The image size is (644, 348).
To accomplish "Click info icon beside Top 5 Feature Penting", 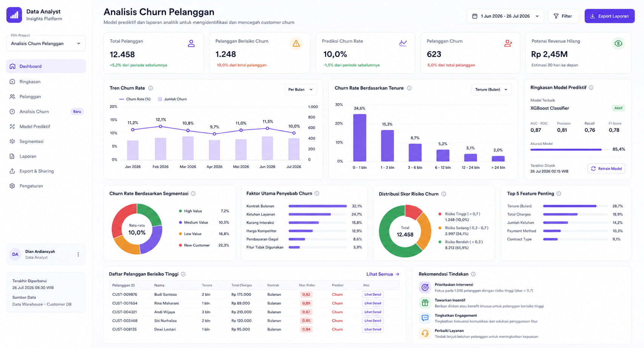I will point(559,194).
